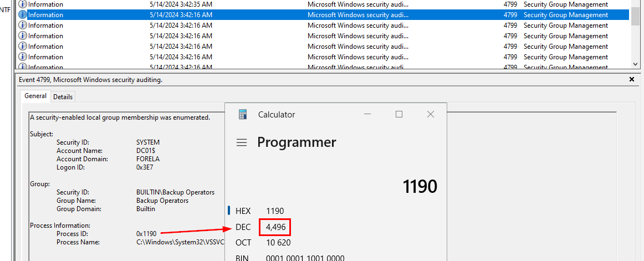This screenshot has height=261, width=644.
Task: Click the Calculator window title text
Action: (277, 115)
